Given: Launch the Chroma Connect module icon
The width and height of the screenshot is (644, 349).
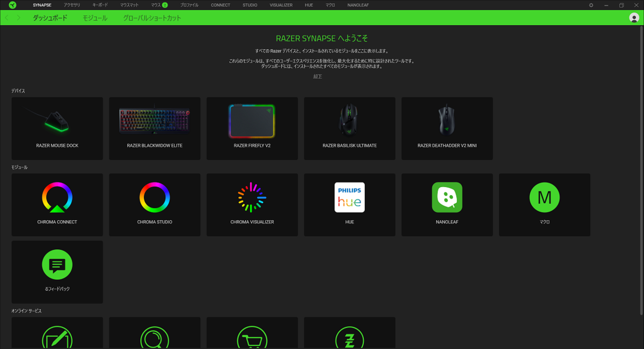Looking at the screenshot, I should pos(57,197).
